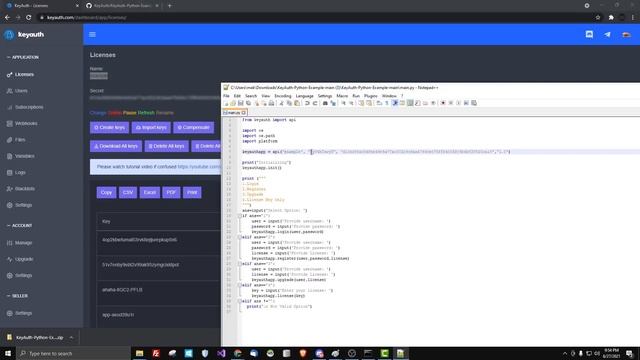This screenshot has height=360, width=640.
Task: Open Users in the keyauth sidebar
Action: (17, 91)
